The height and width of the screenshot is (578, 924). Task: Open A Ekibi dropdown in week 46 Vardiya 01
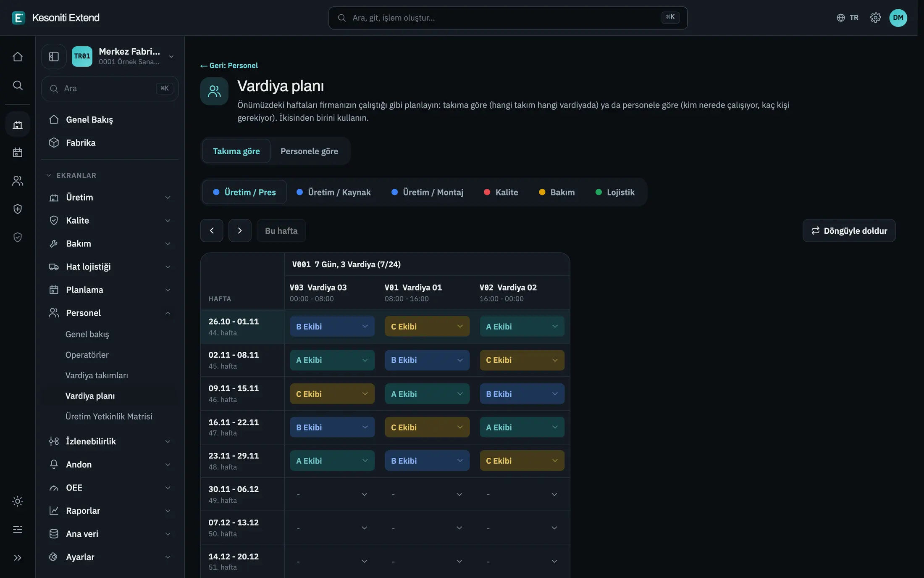coord(427,394)
